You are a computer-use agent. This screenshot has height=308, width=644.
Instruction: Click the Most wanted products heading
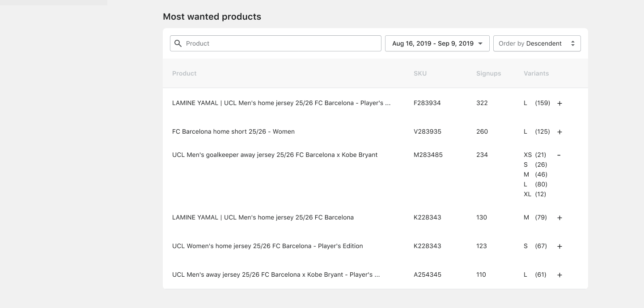pyautogui.click(x=212, y=17)
